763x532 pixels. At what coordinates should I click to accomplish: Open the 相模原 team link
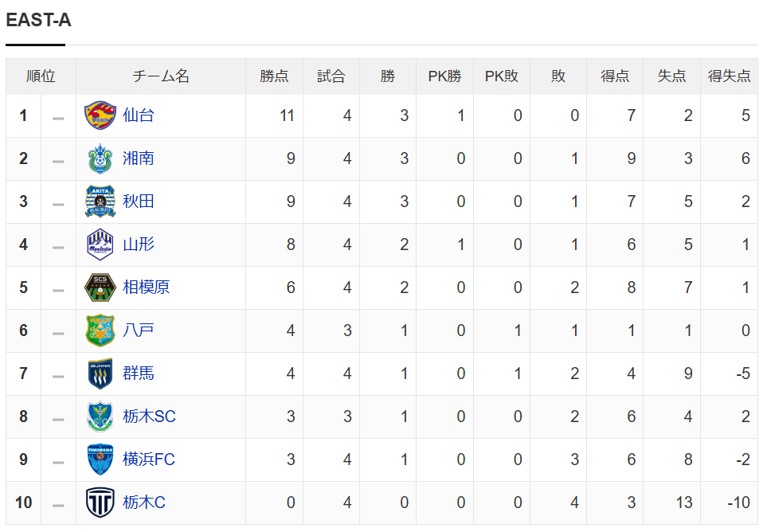click(146, 288)
